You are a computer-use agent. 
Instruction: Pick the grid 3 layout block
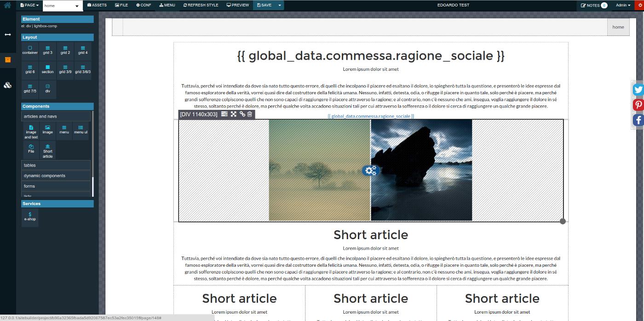pyautogui.click(x=47, y=50)
